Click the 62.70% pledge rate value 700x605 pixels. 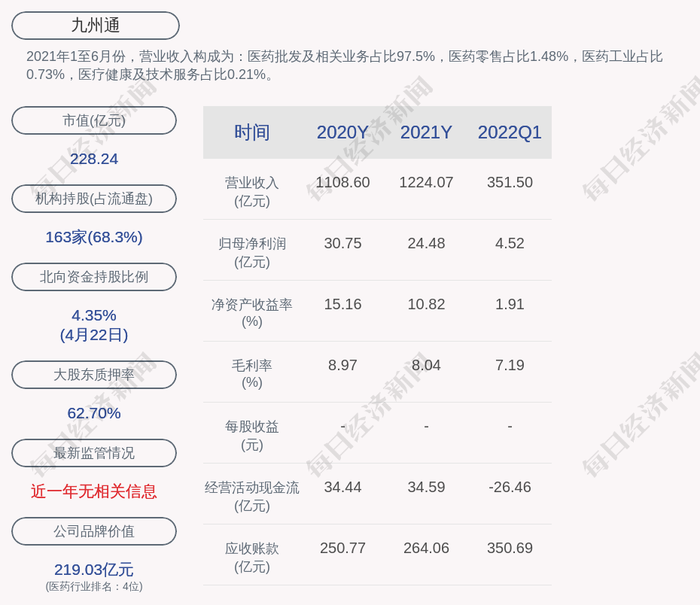(x=94, y=413)
